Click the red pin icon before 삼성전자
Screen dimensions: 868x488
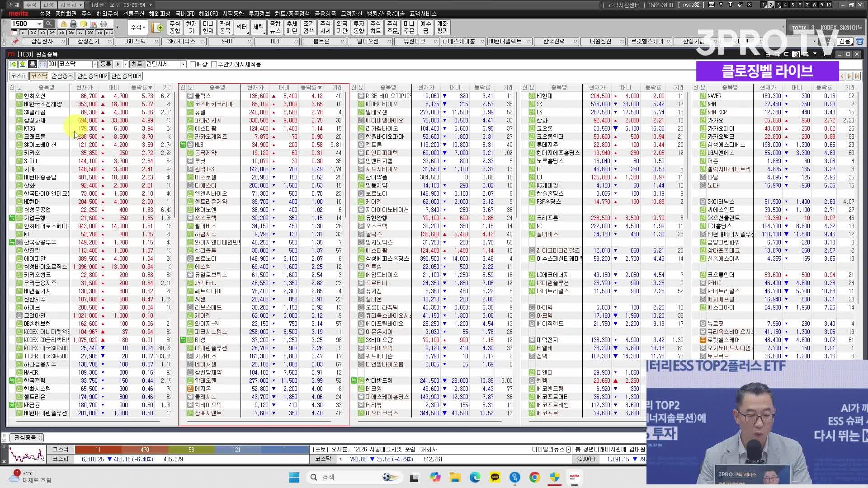[x=15, y=42]
